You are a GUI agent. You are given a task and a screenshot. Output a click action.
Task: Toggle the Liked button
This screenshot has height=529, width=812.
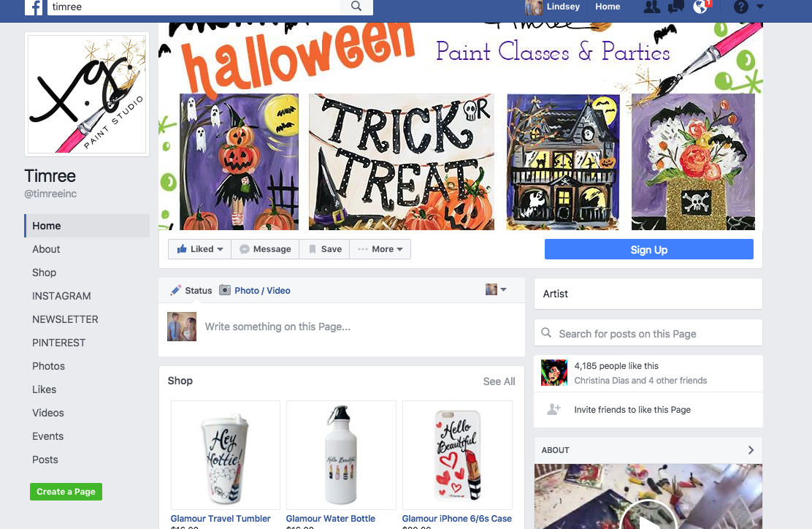(x=200, y=249)
